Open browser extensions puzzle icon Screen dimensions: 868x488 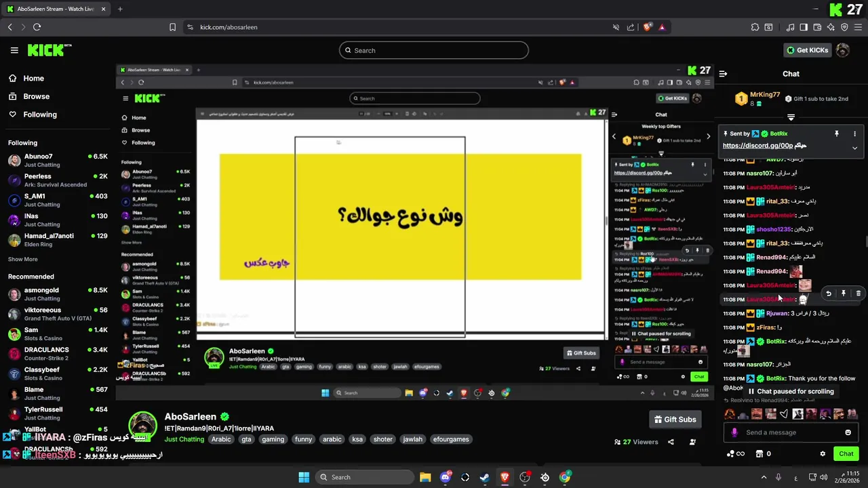pyautogui.click(x=755, y=27)
